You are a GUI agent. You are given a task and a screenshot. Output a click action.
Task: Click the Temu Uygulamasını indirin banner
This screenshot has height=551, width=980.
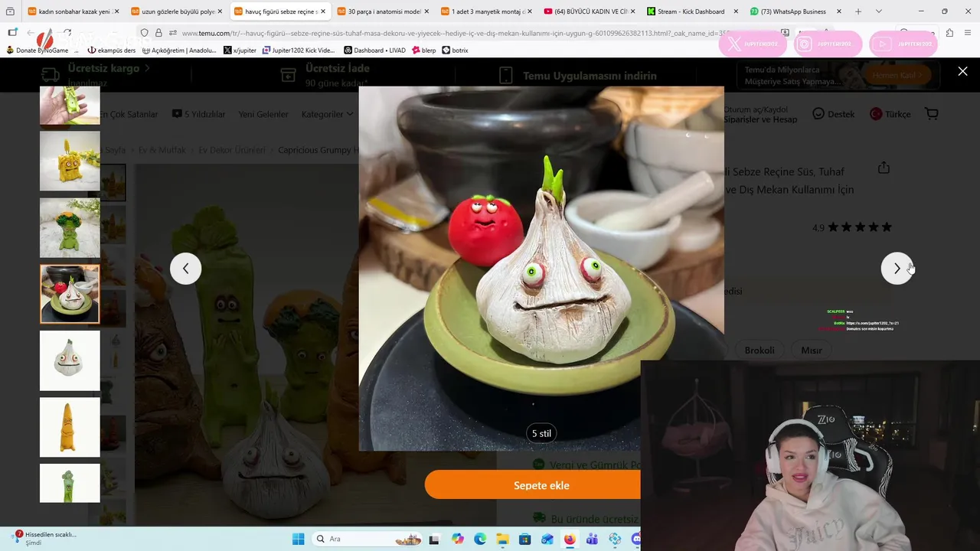tap(577, 76)
